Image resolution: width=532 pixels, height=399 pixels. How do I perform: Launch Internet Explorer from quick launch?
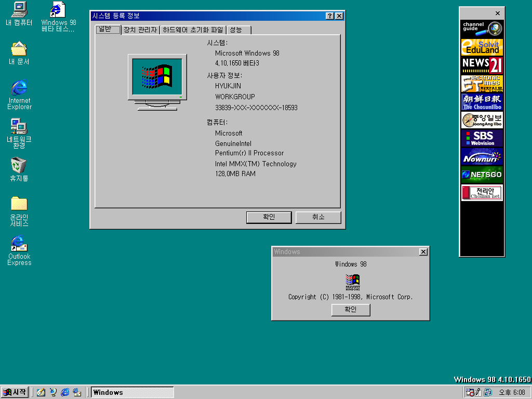(65, 392)
